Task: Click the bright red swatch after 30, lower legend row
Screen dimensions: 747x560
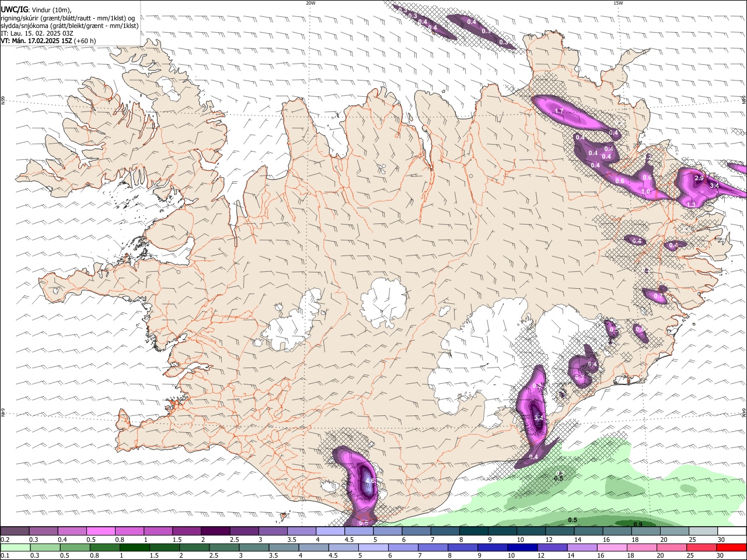Action: point(731,548)
